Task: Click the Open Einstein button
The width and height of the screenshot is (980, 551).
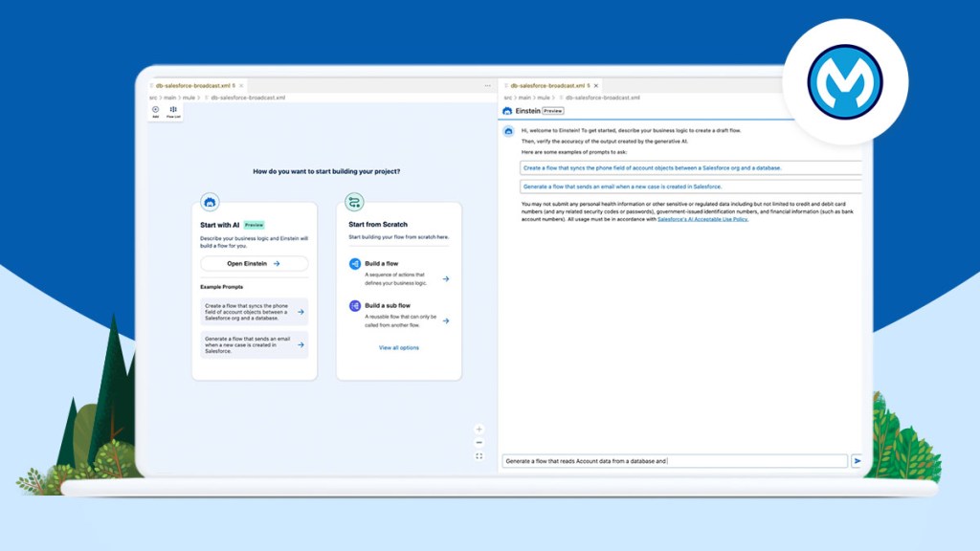Action: click(x=254, y=263)
